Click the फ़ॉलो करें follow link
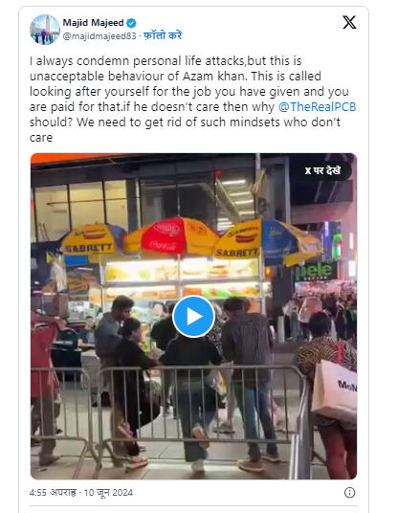Image resolution: width=420 pixels, height=513 pixels. (163, 35)
